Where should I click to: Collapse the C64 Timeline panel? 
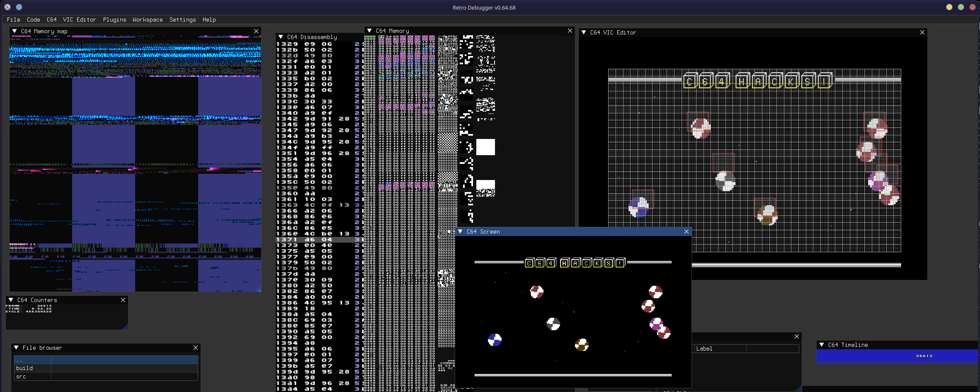[x=822, y=345]
